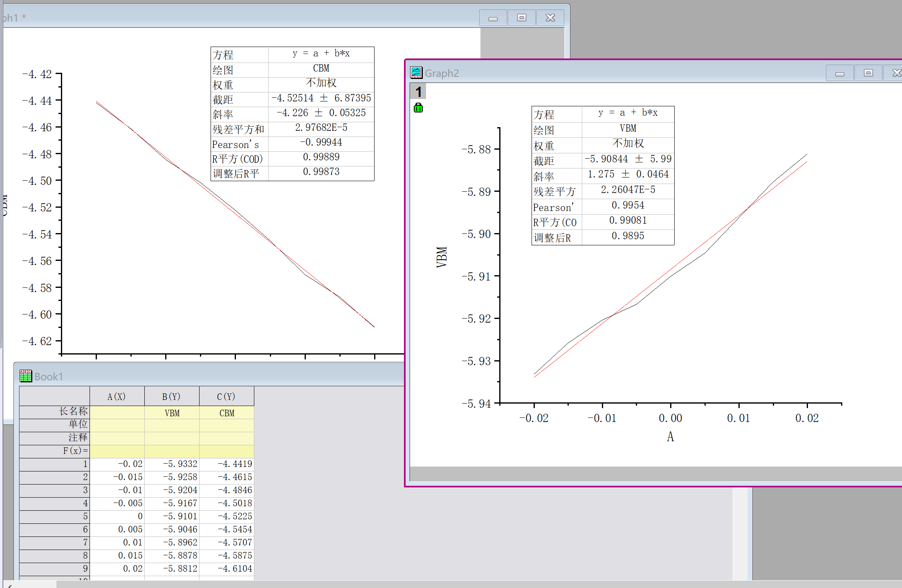Select column A(X) header
This screenshot has height=588, width=902.
point(117,396)
